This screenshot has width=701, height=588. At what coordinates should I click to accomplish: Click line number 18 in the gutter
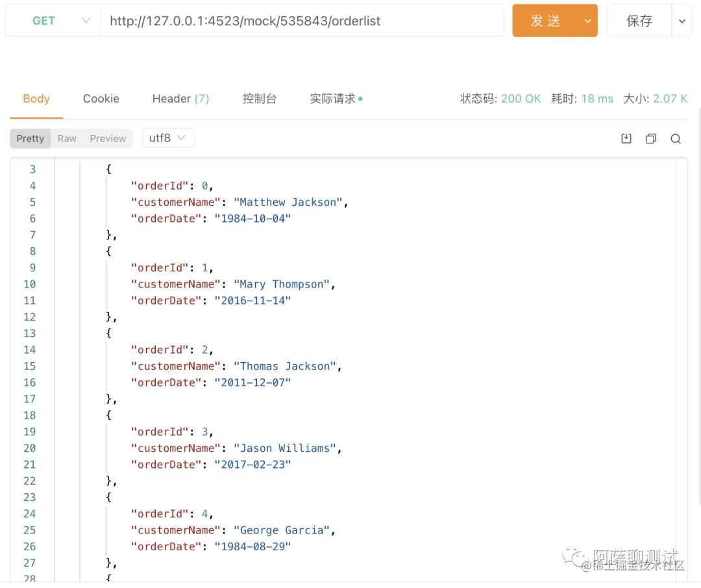[x=29, y=415]
